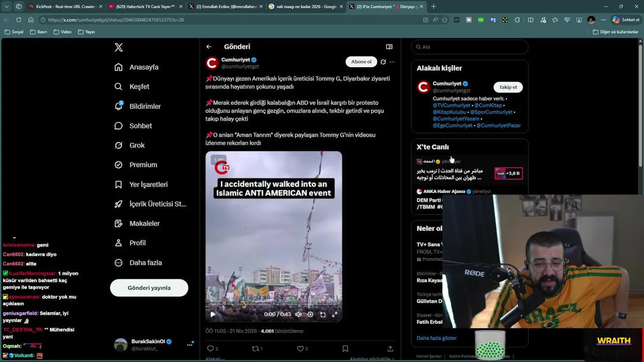The height and width of the screenshot is (362, 644).
Task: Repost the Cumhuriyet post
Action: coord(257,348)
